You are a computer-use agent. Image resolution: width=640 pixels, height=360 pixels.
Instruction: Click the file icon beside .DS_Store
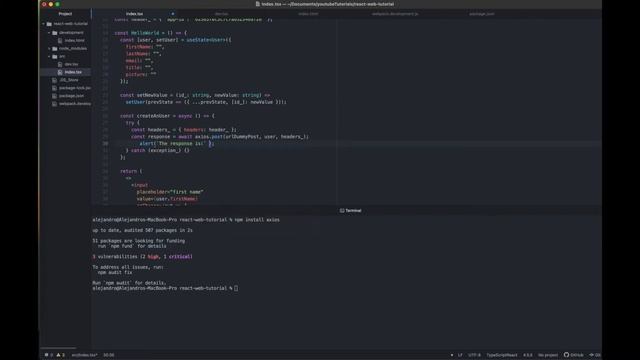(x=54, y=80)
